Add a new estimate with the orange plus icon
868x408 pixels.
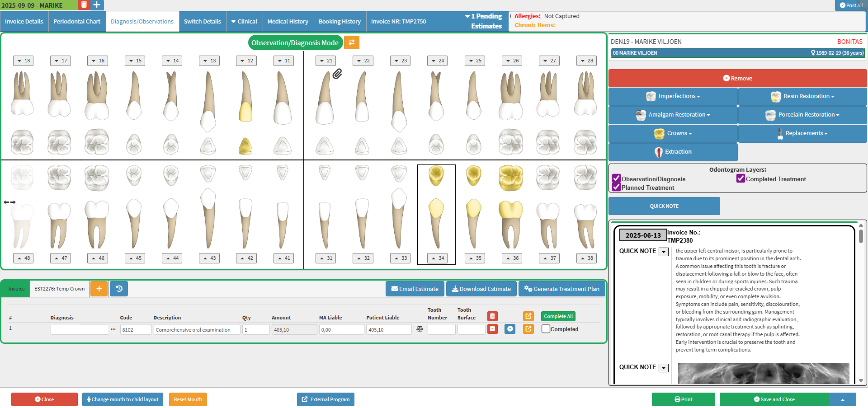point(99,289)
